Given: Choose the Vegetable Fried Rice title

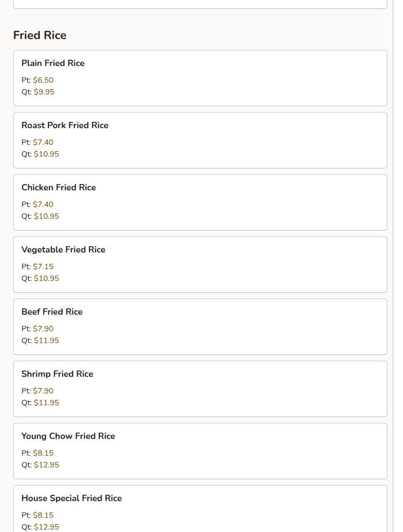Looking at the screenshot, I should click(x=63, y=250).
